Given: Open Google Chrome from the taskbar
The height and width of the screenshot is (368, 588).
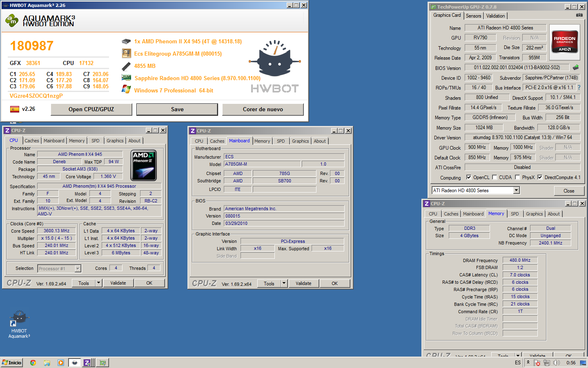Looking at the screenshot, I should coord(33,363).
